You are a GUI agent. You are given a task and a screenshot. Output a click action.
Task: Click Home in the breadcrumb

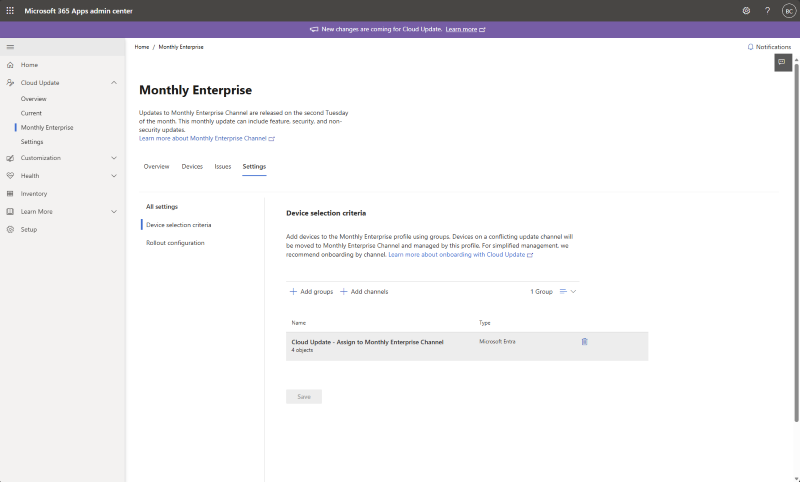point(142,47)
